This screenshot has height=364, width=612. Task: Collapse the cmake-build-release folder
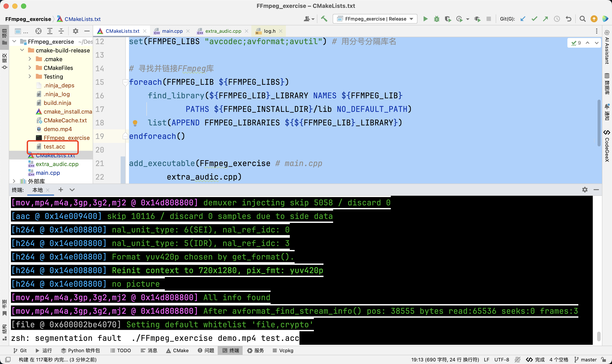[x=22, y=50]
